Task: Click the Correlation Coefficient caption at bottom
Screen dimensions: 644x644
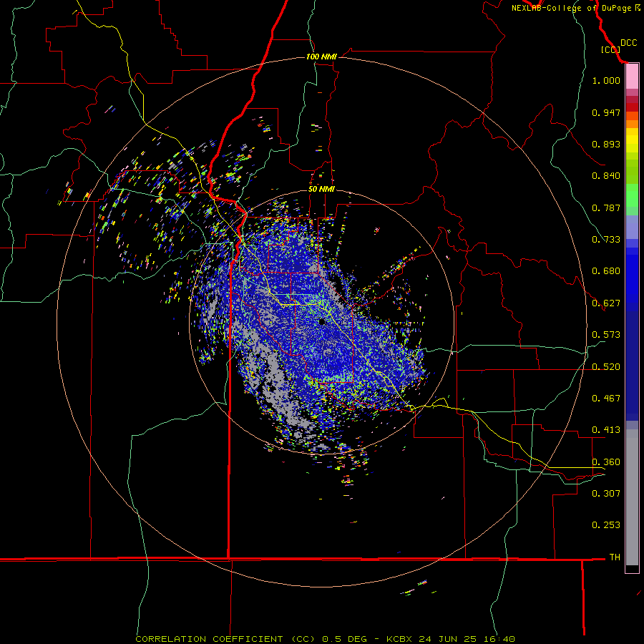Action: coord(325,639)
